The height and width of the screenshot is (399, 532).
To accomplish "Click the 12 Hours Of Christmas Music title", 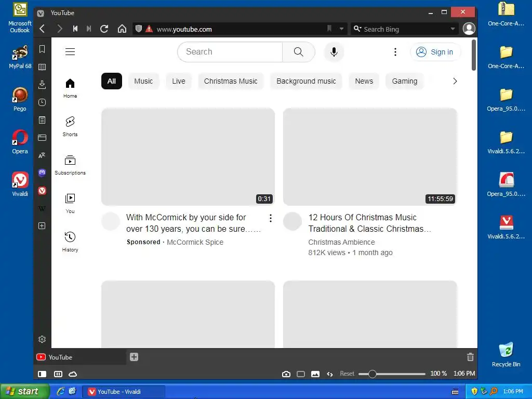I will point(369,223).
